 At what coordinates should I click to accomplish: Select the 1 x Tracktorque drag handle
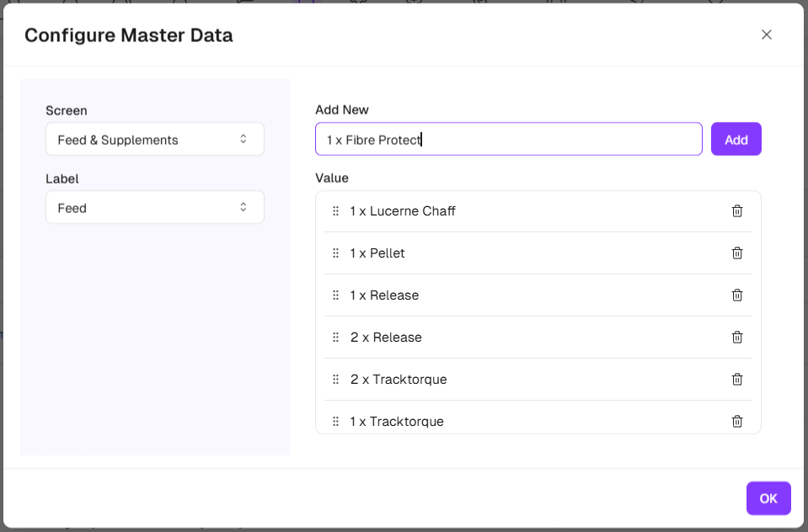click(335, 422)
